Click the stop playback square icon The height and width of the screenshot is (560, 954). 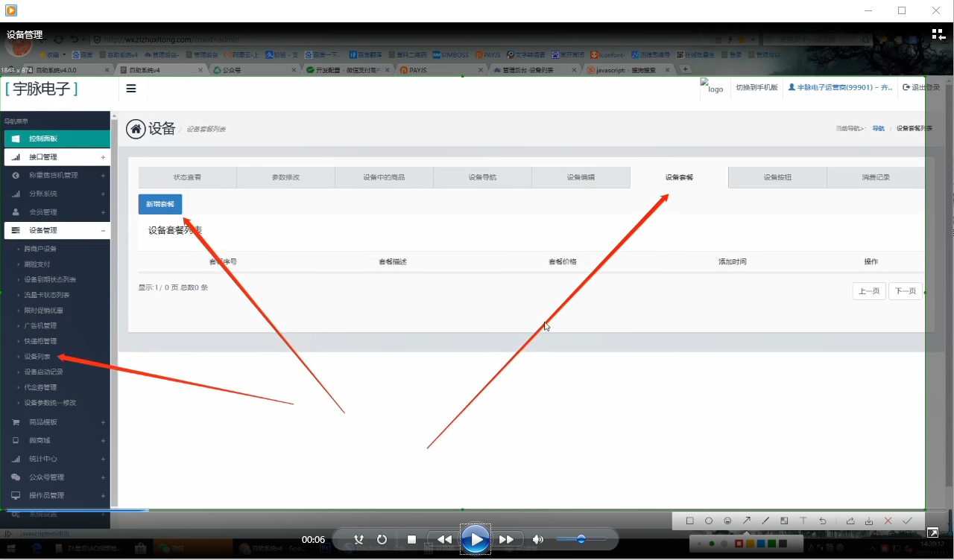click(411, 539)
